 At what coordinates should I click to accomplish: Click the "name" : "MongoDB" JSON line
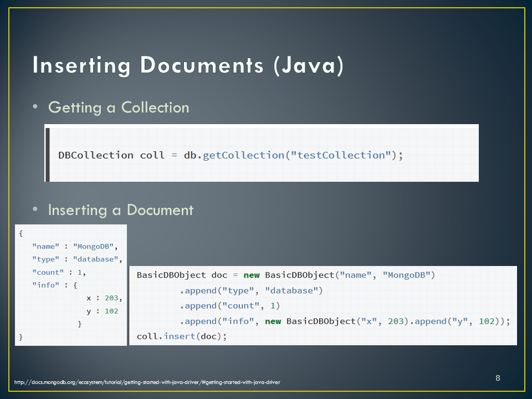tap(75, 246)
